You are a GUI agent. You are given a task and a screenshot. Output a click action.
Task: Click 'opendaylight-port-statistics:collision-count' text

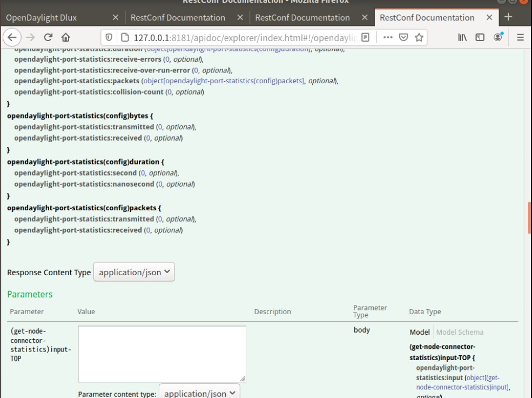(x=89, y=92)
